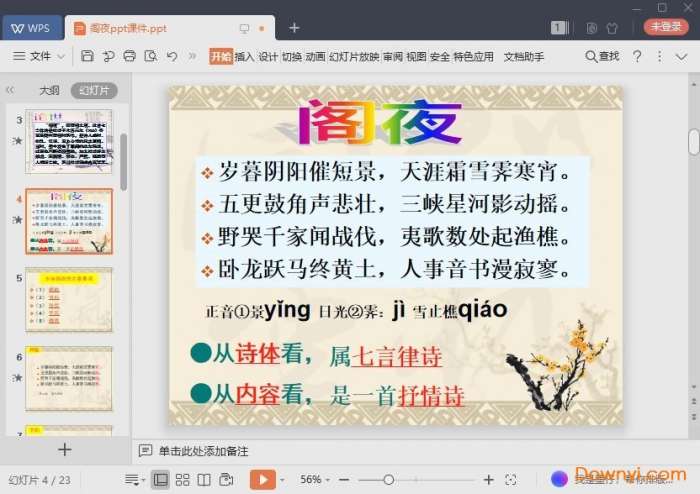Collapse the ribbon with chevron

click(x=681, y=57)
